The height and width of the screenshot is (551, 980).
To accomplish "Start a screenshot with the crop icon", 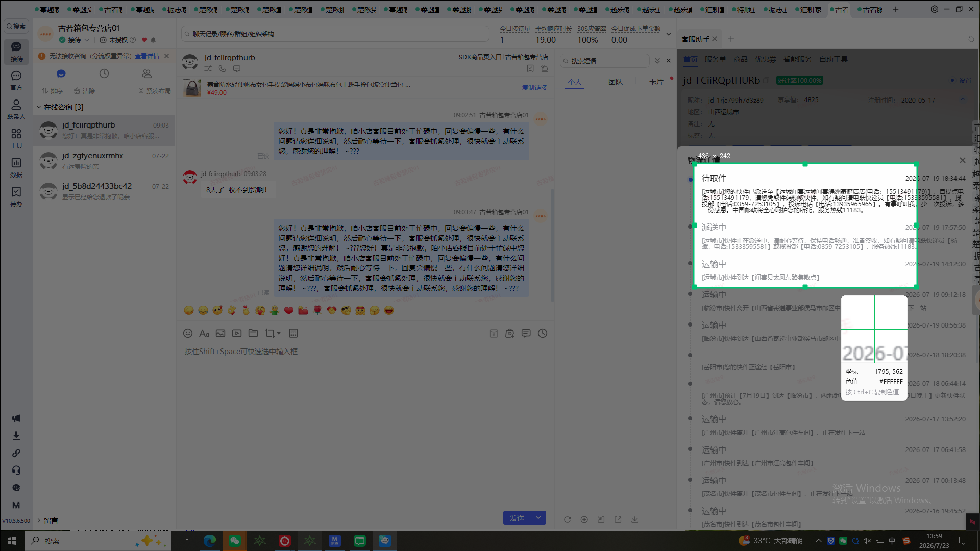I will tap(269, 333).
